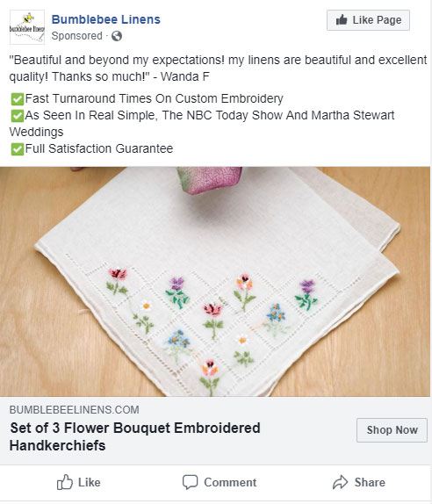
Task: Click the Share arrow icon
Action: tap(341, 482)
